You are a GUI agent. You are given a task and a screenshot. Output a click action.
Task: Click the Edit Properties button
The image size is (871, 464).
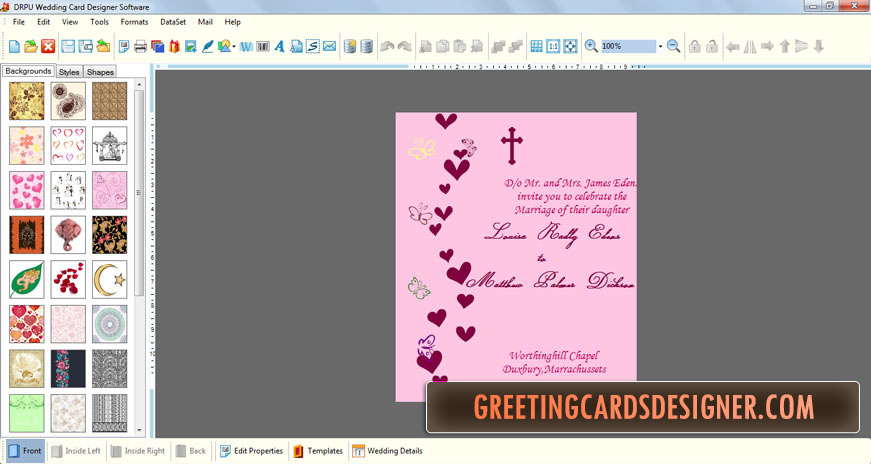coord(251,451)
